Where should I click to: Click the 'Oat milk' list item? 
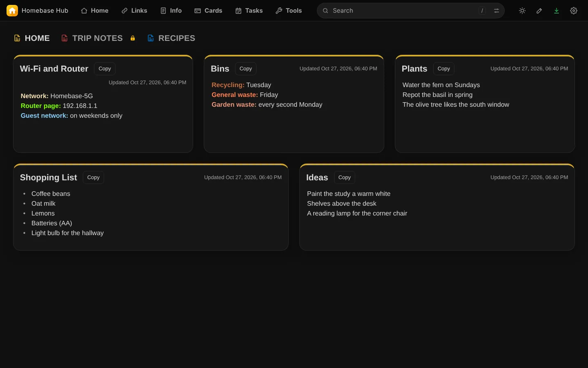(43, 204)
